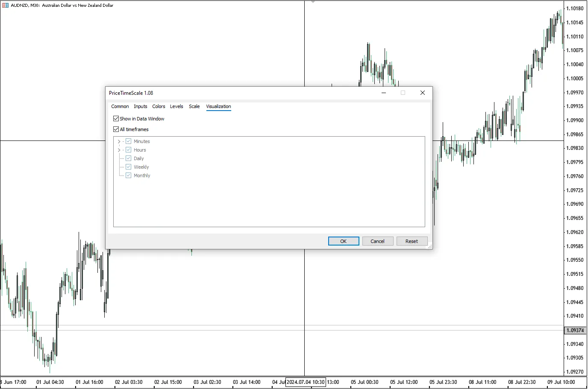Toggle the Weekly timeframe checkbox

point(128,167)
